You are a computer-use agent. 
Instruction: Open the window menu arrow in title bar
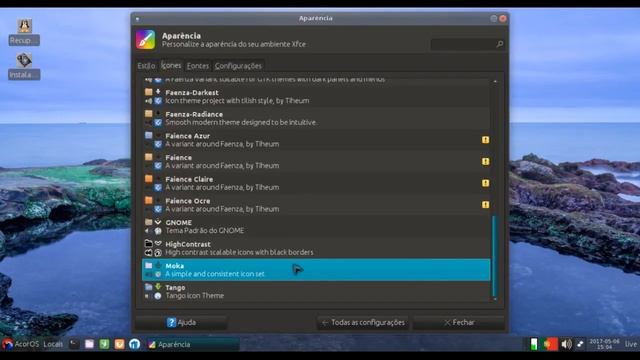pyautogui.click(x=138, y=19)
